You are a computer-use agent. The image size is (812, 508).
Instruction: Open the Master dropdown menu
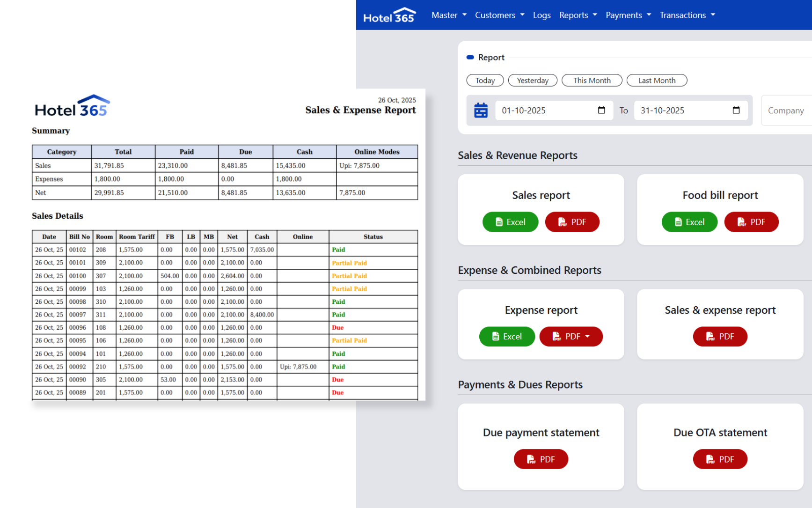coord(448,15)
